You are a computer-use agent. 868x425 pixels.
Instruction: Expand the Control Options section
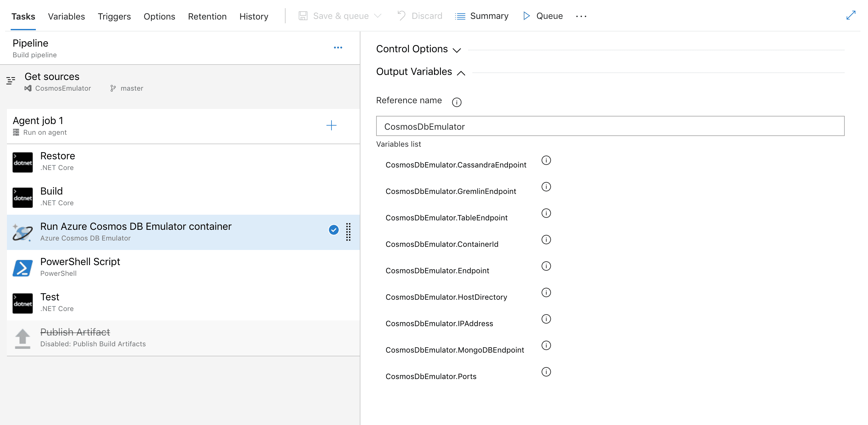(419, 49)
